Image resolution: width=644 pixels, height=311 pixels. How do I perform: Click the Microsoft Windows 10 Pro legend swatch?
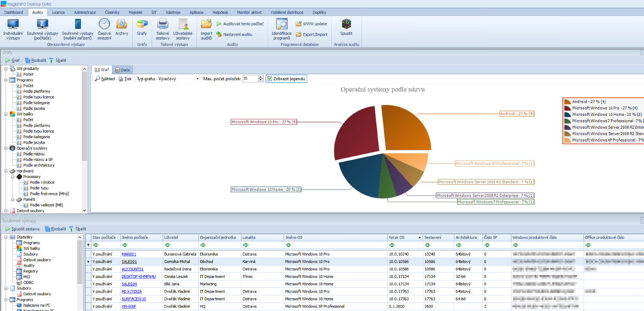click(568, 108)
